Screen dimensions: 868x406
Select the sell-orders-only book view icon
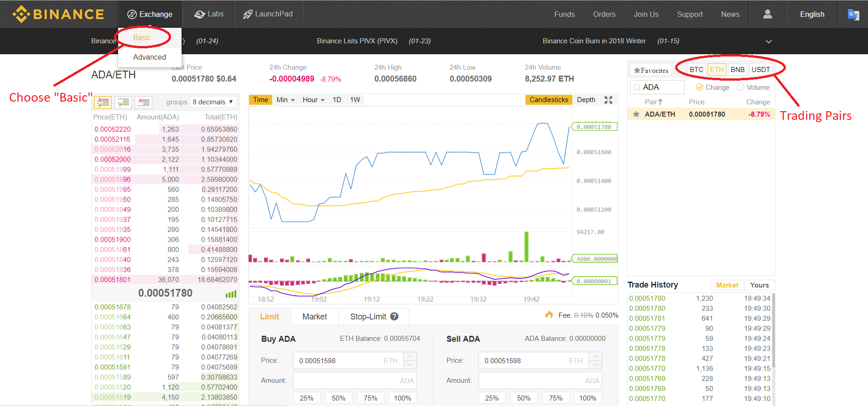click(x=144, y=102)
